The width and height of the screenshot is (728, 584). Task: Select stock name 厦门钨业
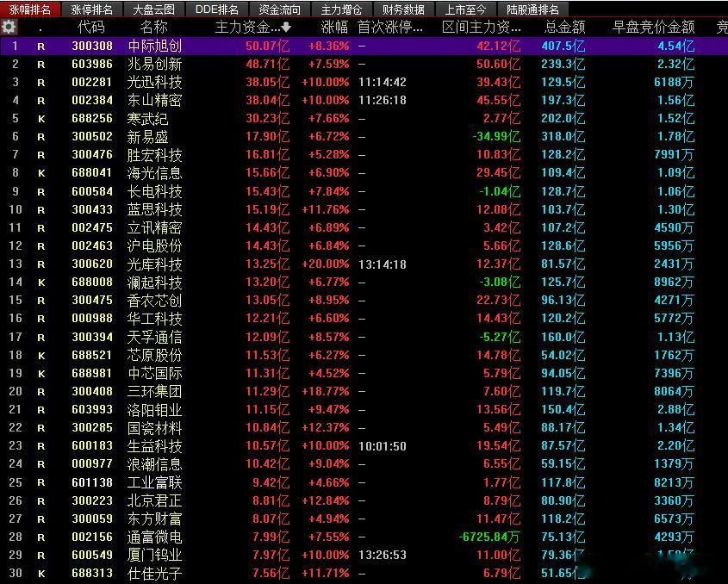pos(154,556)
